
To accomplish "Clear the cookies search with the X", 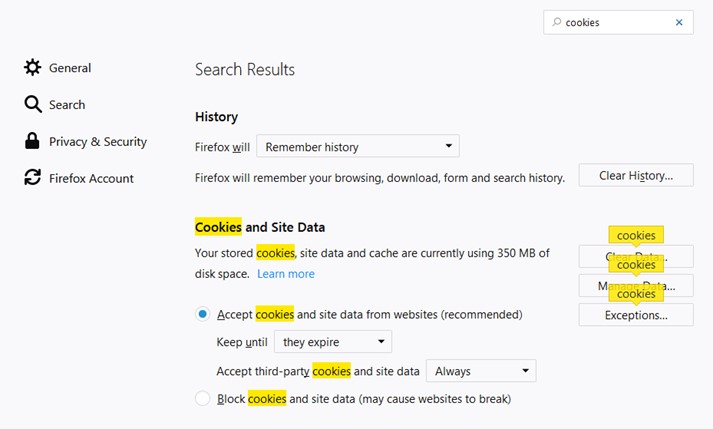I will [679, 22].
